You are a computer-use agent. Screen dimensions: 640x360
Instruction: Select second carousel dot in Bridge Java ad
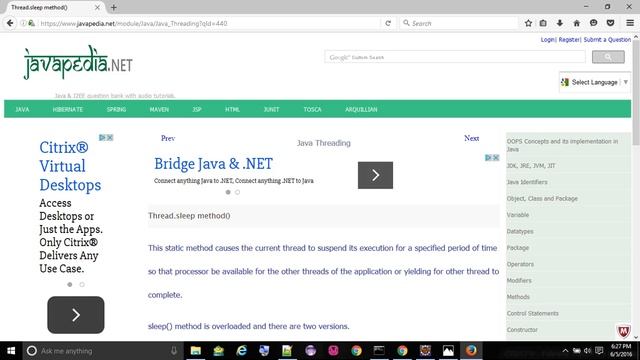coord(237,192)
